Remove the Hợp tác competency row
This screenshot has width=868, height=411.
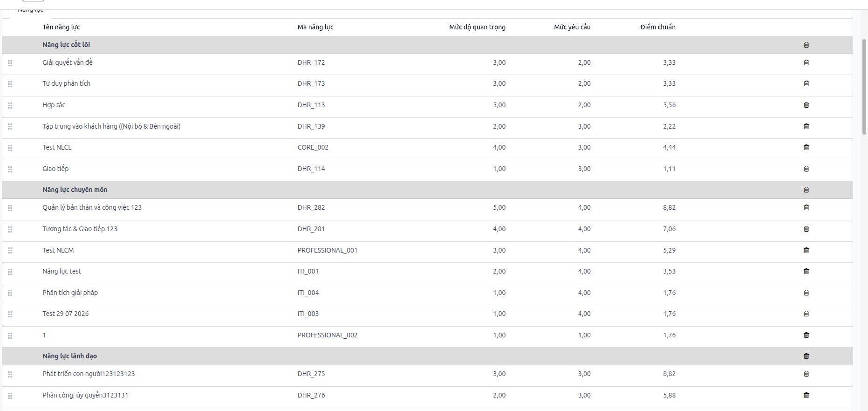pyautogui.click(x=806, y=105)
